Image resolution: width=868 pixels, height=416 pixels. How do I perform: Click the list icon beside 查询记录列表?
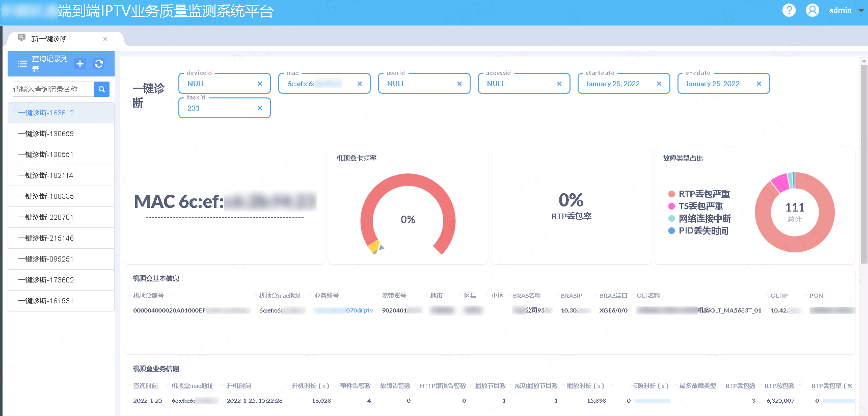pyautogui.click(x=22, y=64)
